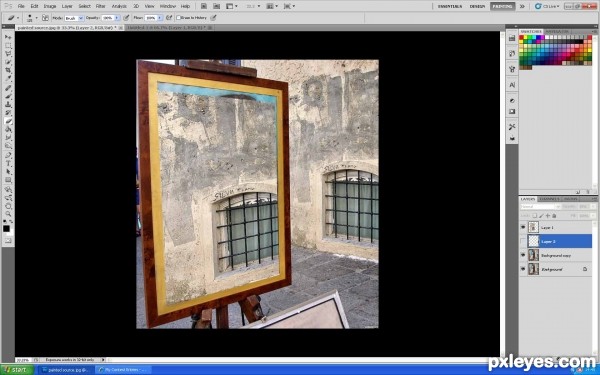This screenshot has width=600, height=375.
Task: Enable tablet pressure for size
Action: [214, 18]
